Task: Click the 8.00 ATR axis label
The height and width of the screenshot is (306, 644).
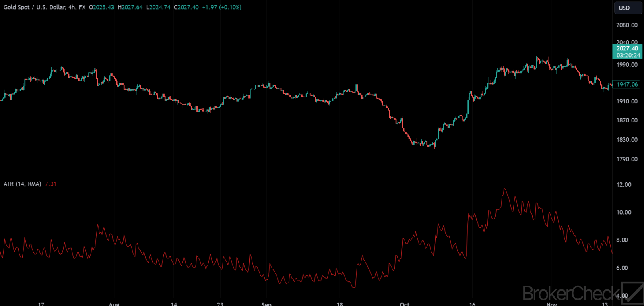Action: (622, 240)
